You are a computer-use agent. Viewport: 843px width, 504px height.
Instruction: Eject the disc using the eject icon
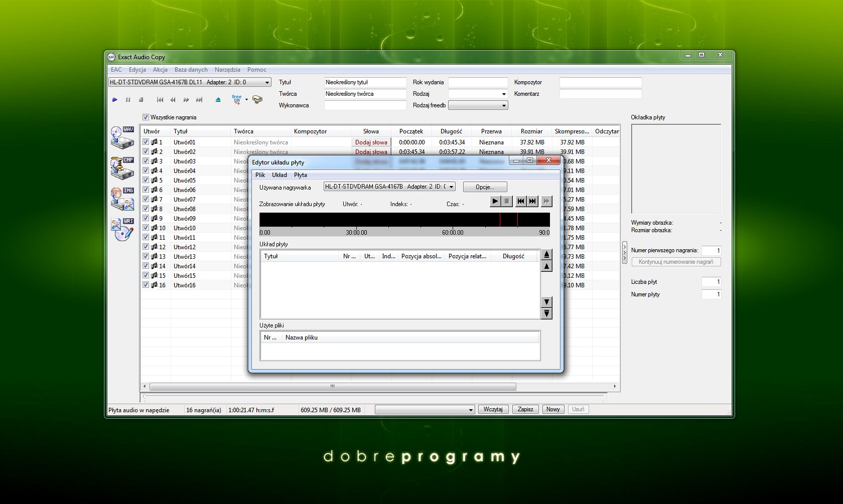218,100
